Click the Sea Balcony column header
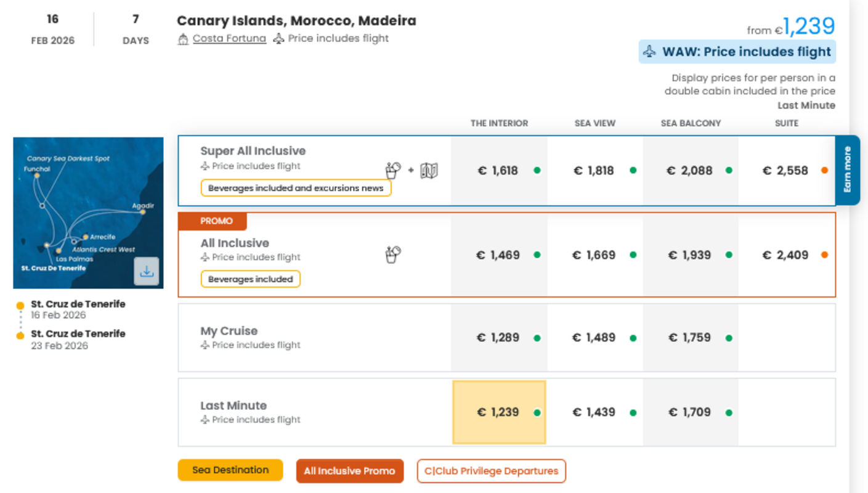The height and width of the screenshot is (493, 868). tap(691, 123)
